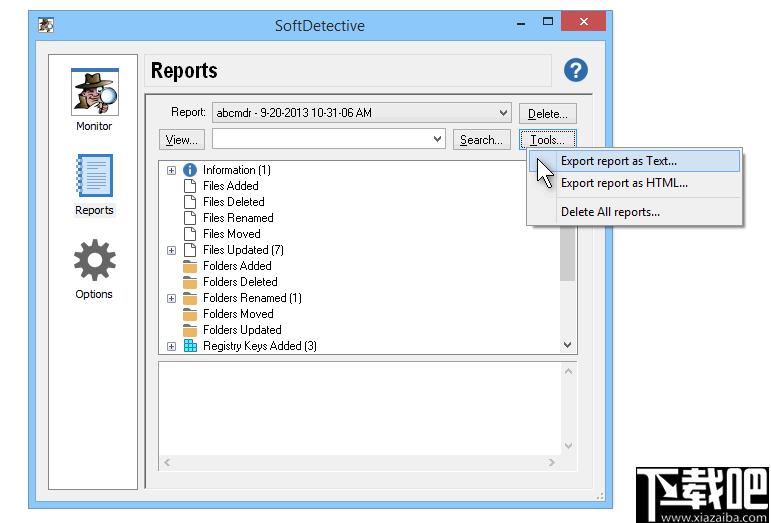Viewport: 771px width, 523px height.
Task: Expand the Folders Renamed (1) node
Action: (171, 298)
